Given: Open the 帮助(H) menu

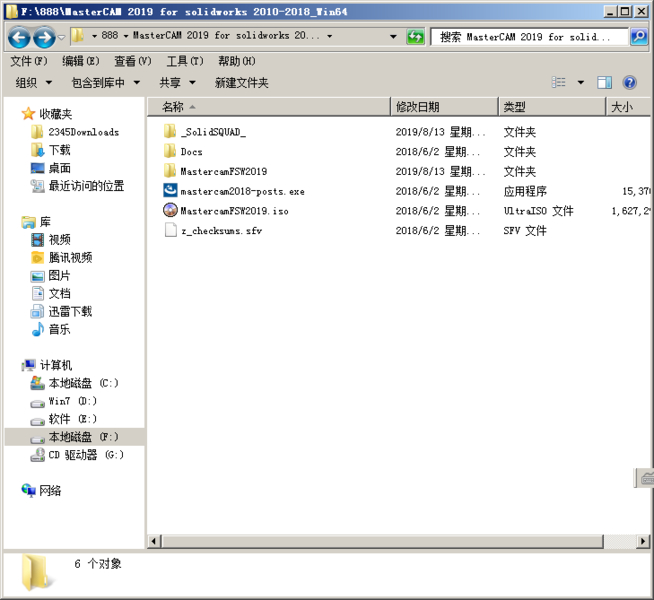Looking at the screenshot, I should click(x=237, y=61).
